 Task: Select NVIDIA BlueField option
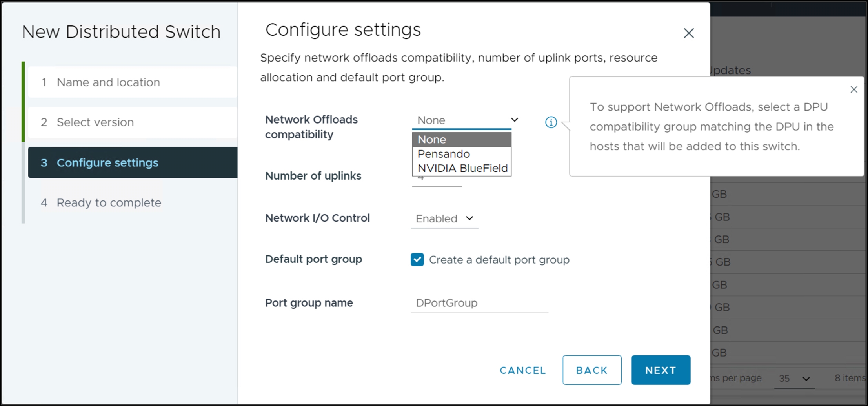pos(462,168)
